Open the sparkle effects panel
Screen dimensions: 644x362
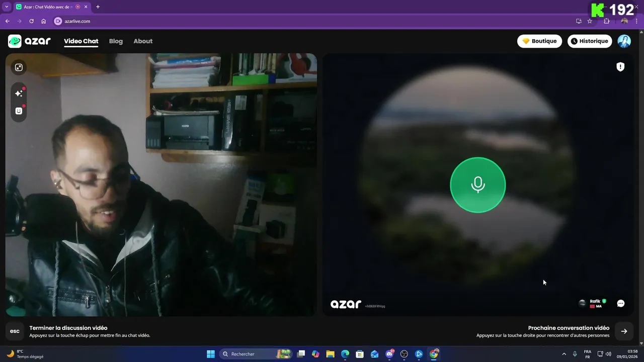click(x=19, y=94)
